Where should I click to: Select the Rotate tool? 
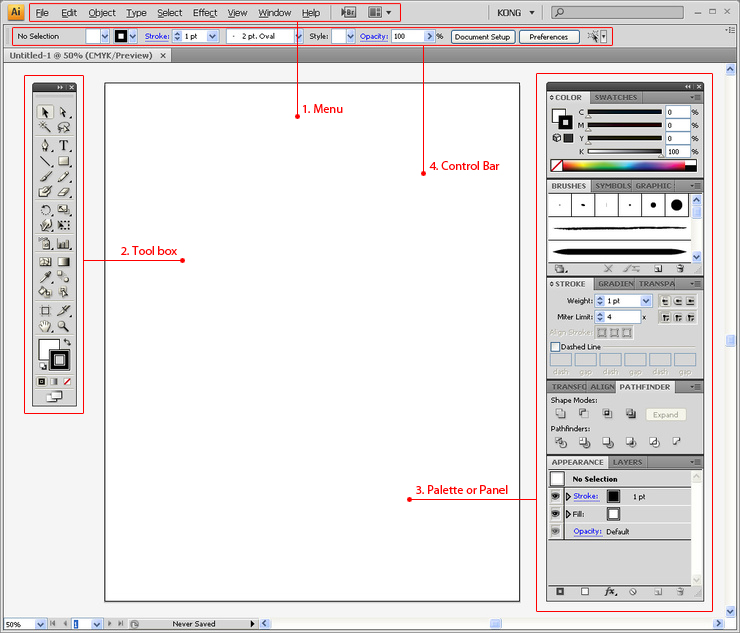45,210
